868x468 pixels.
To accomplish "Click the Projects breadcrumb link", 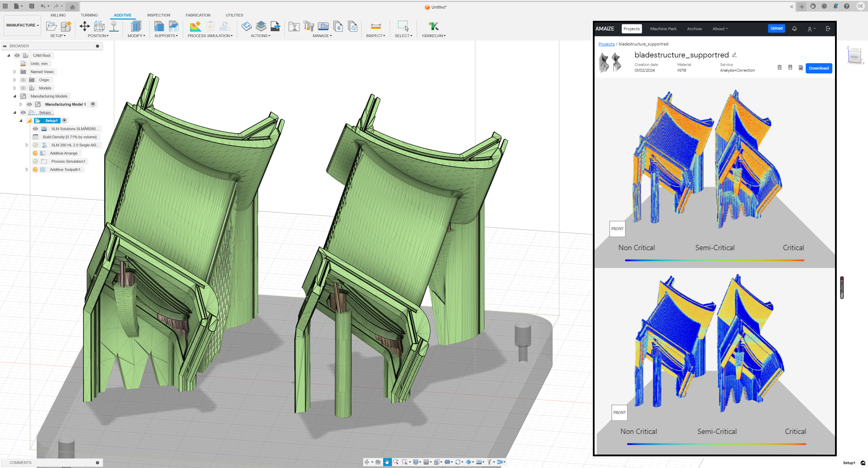I will click(x=606, y=44).
